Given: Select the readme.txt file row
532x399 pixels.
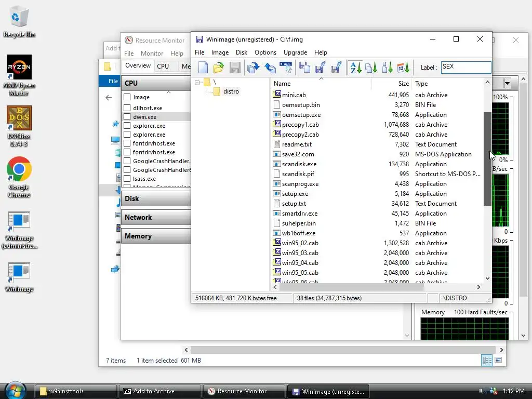Looking at the screenshot, I should [x=377, y=144].
